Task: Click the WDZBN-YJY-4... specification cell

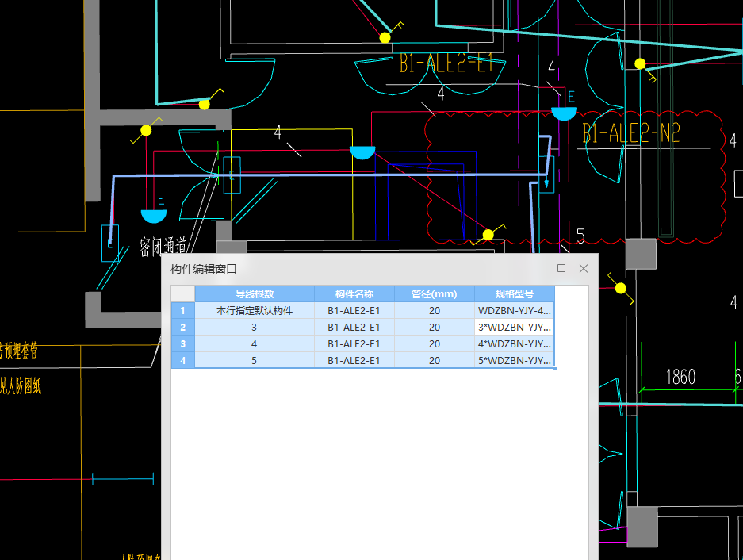Action: (x=515, y=311)
